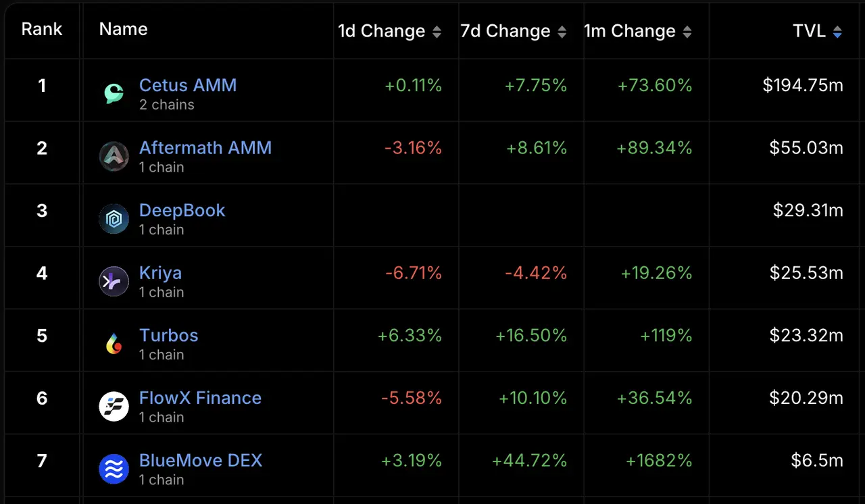
Task: Open the Aftermath AMM link
Action: (x=205, y=148)
